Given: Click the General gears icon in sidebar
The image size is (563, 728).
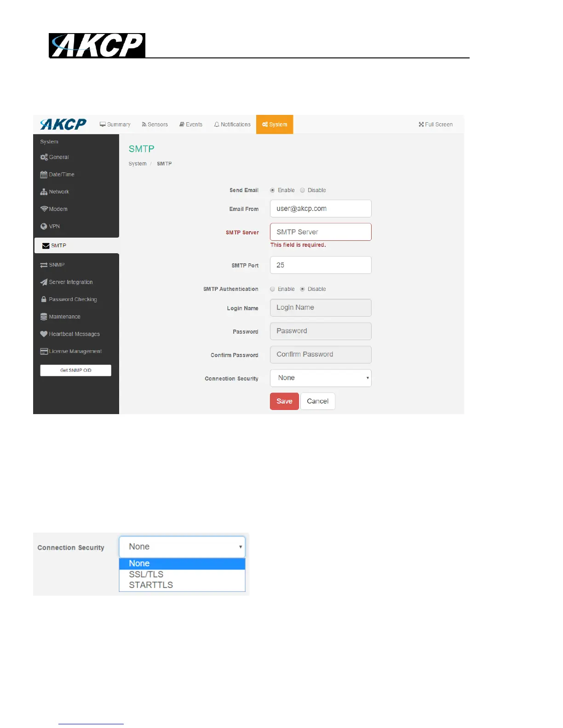Looking at the screenshot, I should pos(44,157).
